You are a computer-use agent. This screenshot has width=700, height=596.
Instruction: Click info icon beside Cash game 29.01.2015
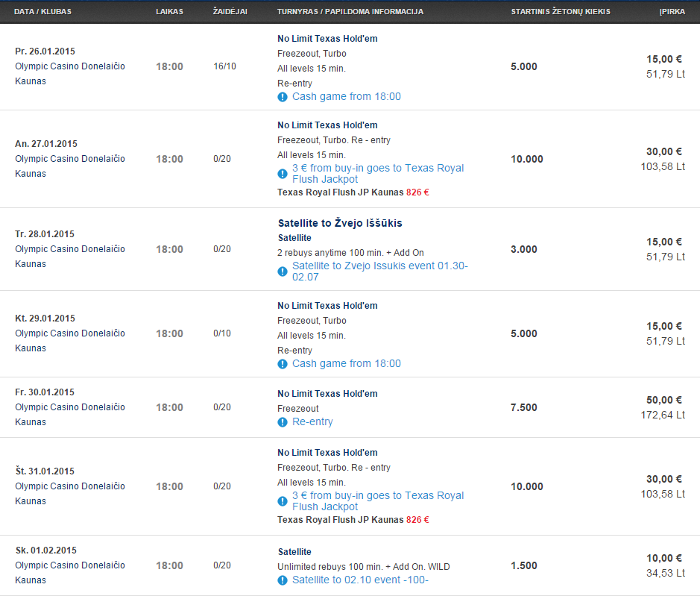[x=282, y=364]
